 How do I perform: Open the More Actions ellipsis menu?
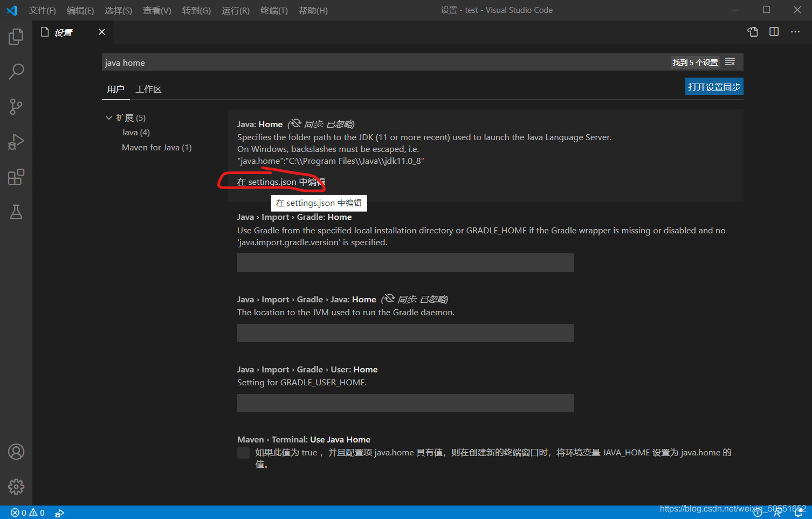point(795,32)
